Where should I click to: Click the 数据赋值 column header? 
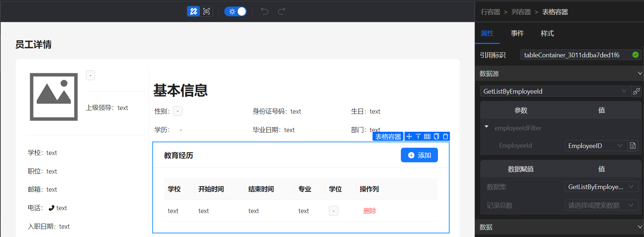click(521, 169)
